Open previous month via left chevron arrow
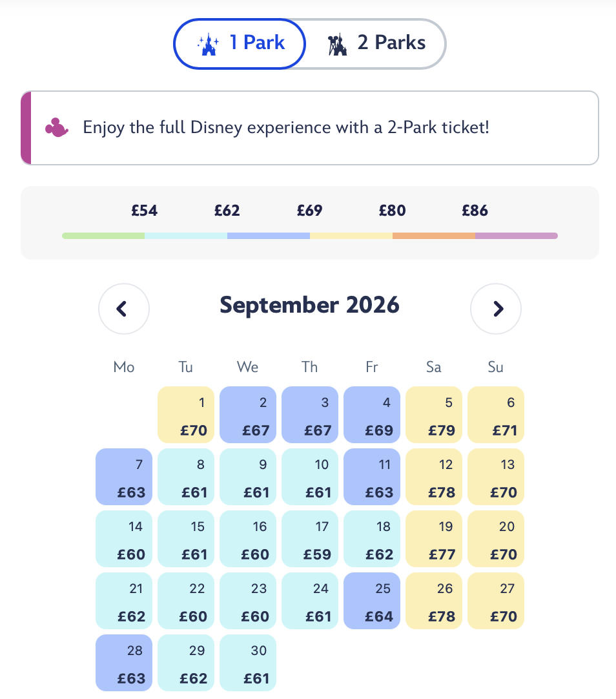This screenshot has height=699, width=616. [124, 309]
